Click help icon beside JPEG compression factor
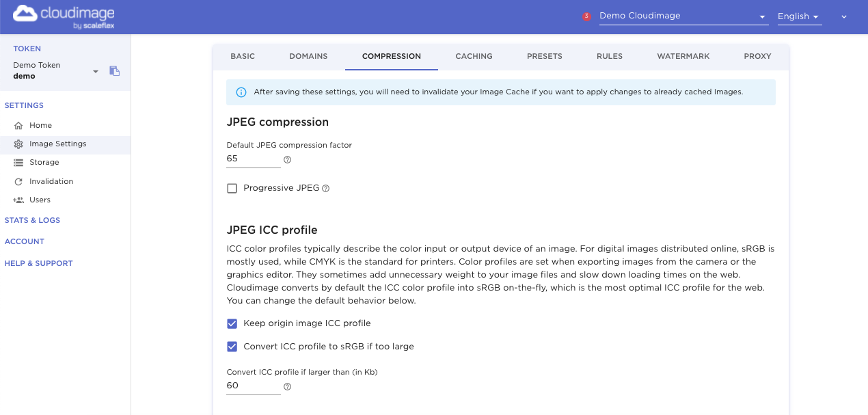Viewport: 868px width, 415px height. pyautogui.click(x=287, y=159)
